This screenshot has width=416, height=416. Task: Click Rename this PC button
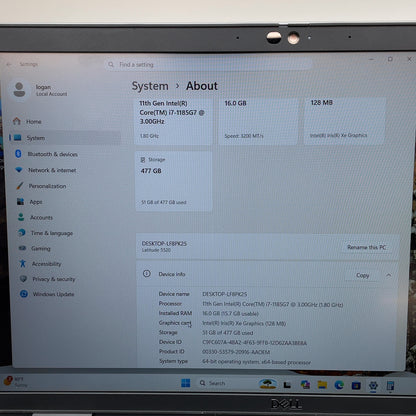pos(367,247)
